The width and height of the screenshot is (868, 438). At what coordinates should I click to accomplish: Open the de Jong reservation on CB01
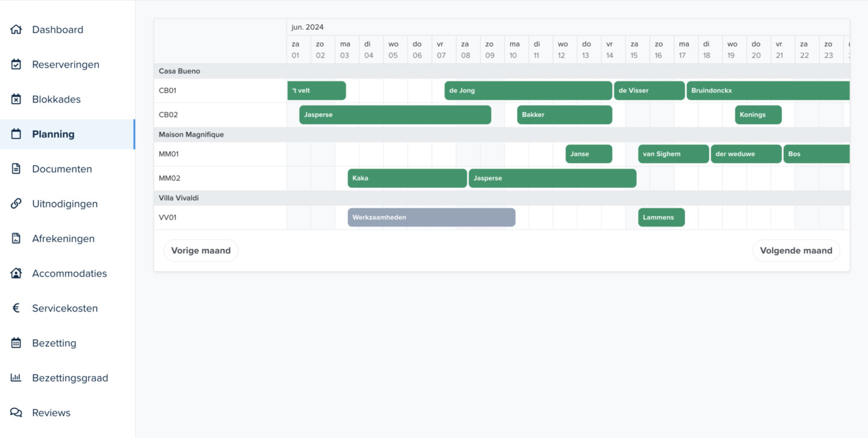pos(528,91)
